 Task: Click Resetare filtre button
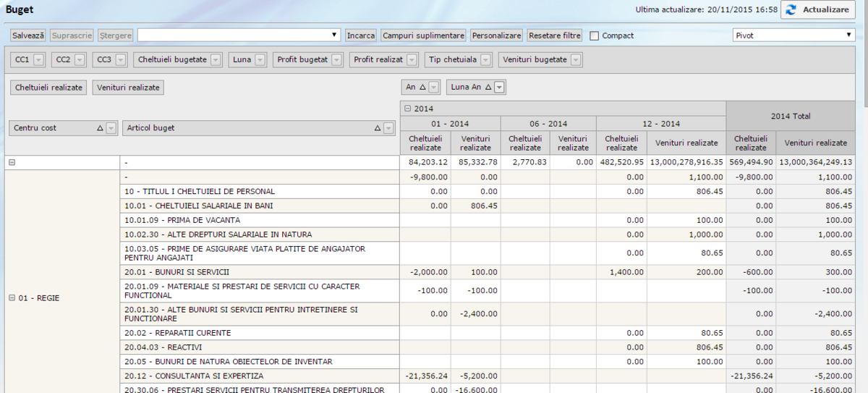click(555, 35)
